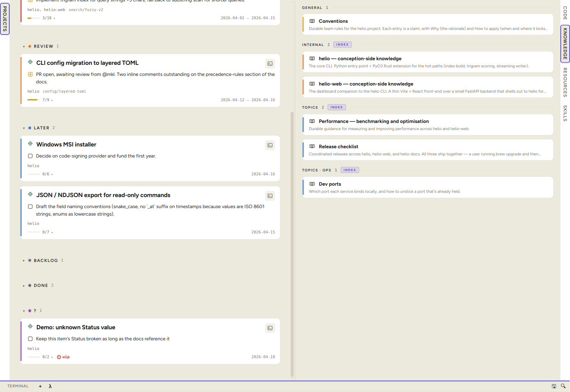The width and height of the screenshot is (570, 392).
Task: Open INDEX button next to INTERNAL heading
Action: click(x=342, y=45)
